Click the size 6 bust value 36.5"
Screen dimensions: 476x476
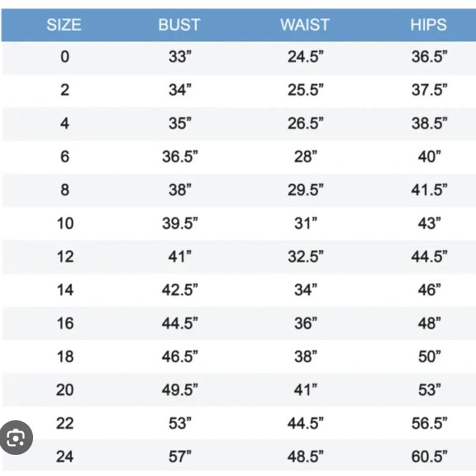point(180,156)
